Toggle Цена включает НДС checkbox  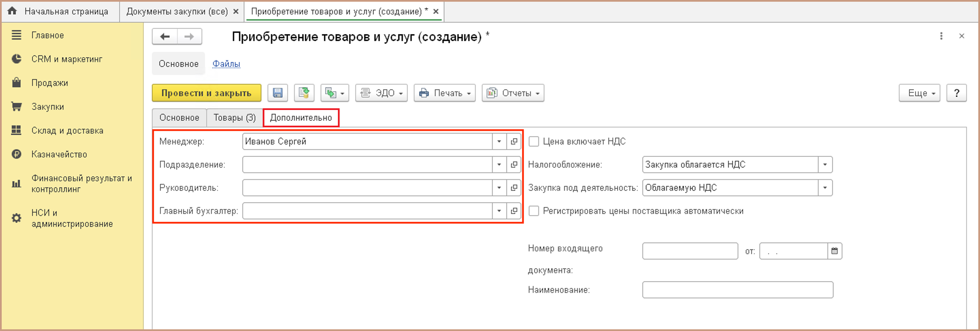pos(534,141)
